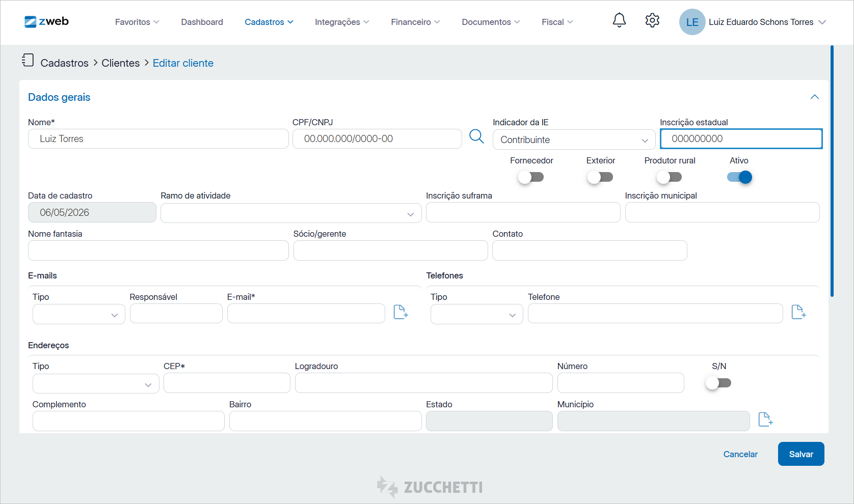This screenshot has width=854, height=504.
Task: Open the Indicador da IE dropdown
Action: coord(574,139)
